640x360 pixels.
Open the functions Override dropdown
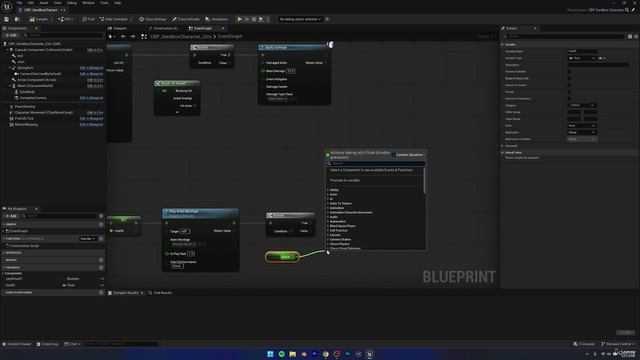pos(87,238)
